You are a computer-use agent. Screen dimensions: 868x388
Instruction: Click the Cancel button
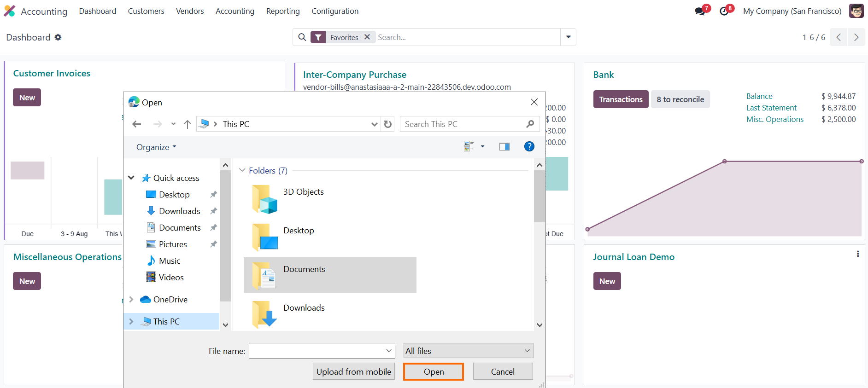(503, 371)
